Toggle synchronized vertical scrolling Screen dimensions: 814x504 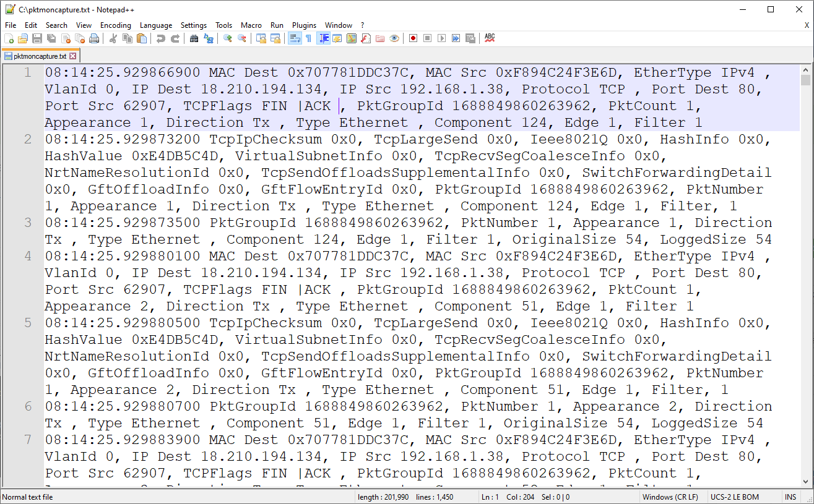(x=262, y=38)
